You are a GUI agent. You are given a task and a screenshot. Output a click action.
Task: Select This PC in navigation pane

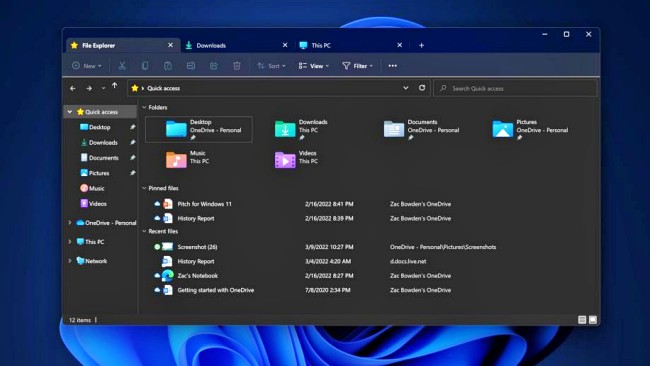90,242
